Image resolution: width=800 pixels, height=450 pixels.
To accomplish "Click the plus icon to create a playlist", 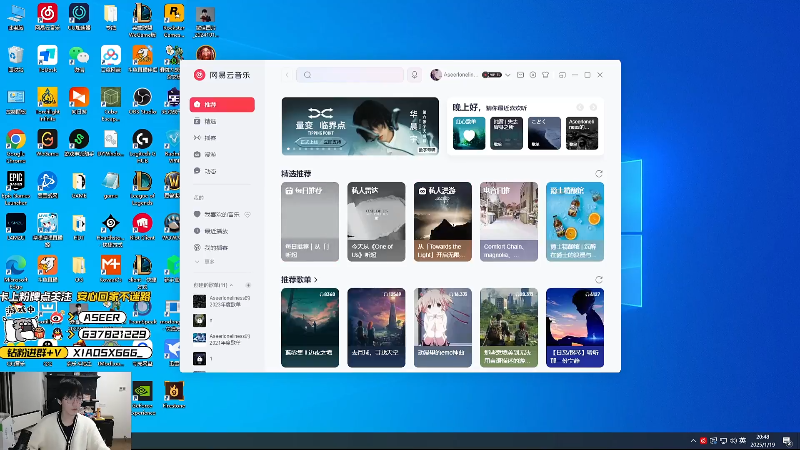I will 248,285.
